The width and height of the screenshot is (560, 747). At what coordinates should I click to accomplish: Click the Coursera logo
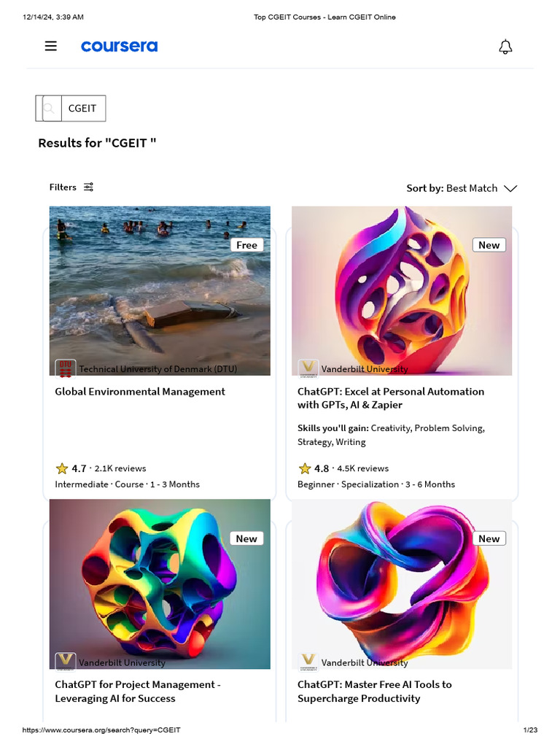click(x=119, y=46)
